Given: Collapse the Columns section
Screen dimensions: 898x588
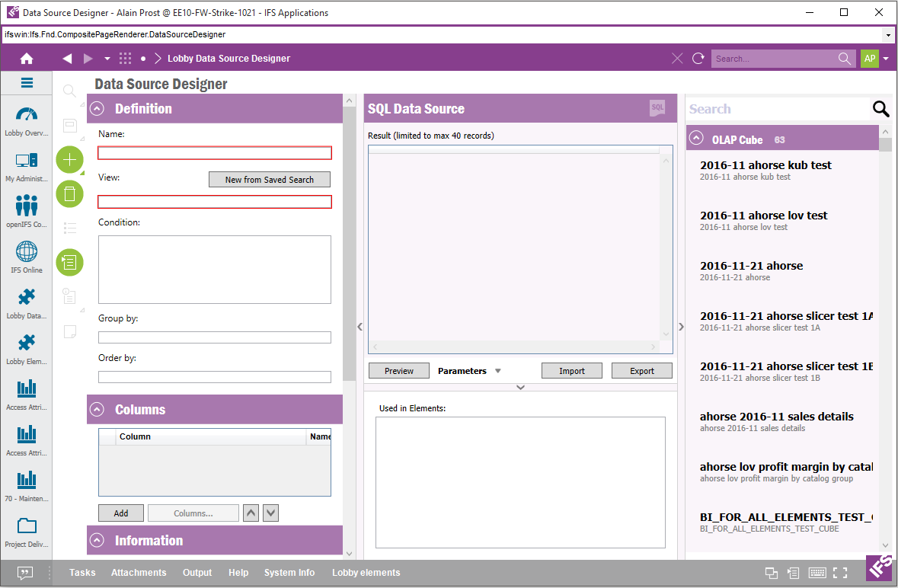Looking at the screenshot, I should [97, 410].
